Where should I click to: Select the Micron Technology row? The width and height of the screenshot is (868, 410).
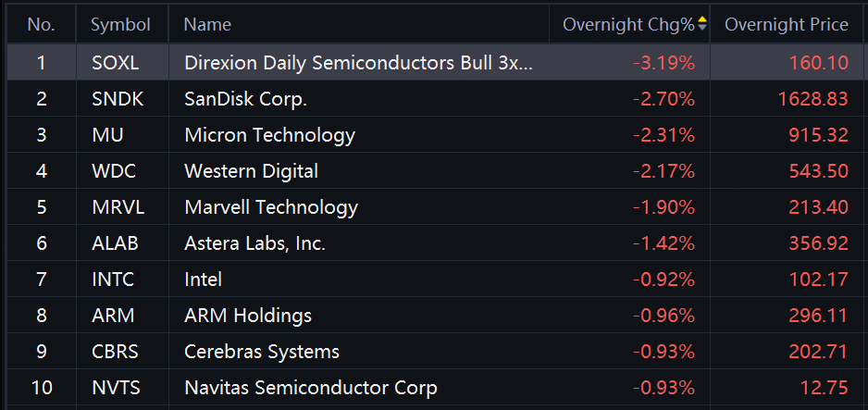pyautogui.click(x=434, y=135)
